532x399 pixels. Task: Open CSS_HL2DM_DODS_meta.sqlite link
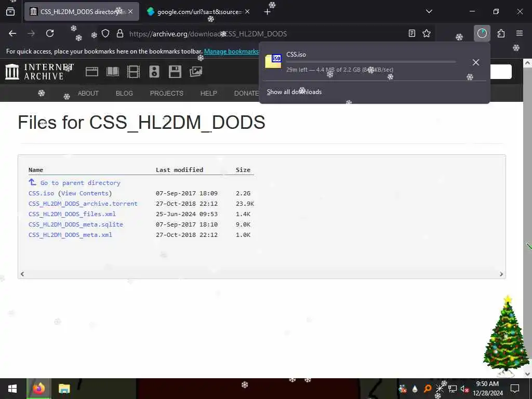(x=76, y=224)
